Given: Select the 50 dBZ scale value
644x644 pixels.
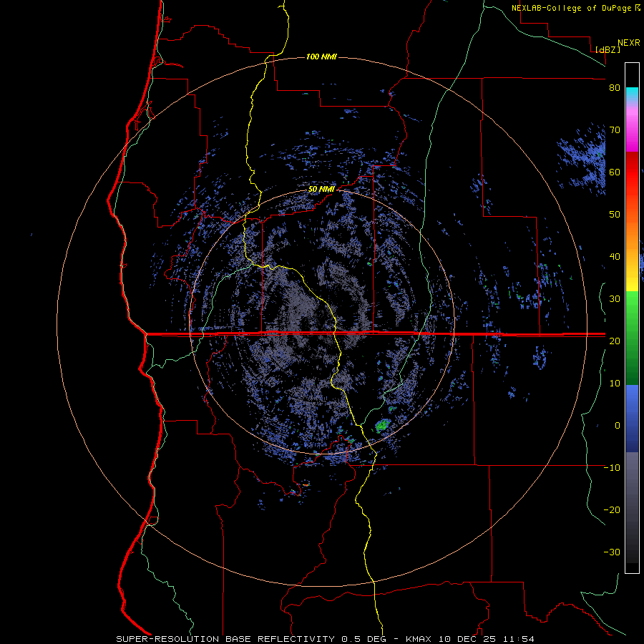Looking at the screenshot, I should [615, 215].
